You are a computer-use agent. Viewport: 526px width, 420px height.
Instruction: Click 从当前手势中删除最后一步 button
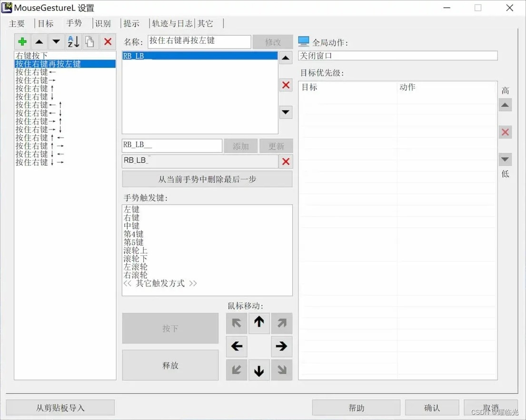[x=208, y=179]
